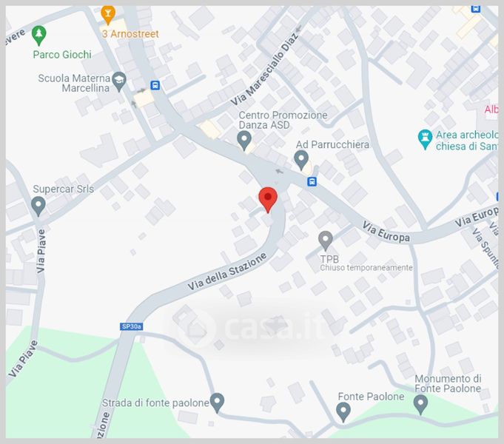Viewport: 504px width, 444px height.
Task: Open the Supercar Srls location pin
Action: coord(38,206)
